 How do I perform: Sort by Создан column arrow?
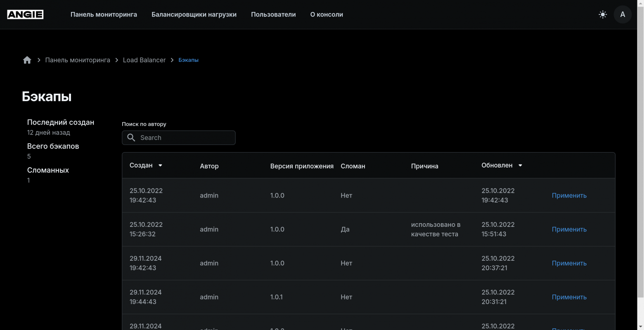click(160, 165)
